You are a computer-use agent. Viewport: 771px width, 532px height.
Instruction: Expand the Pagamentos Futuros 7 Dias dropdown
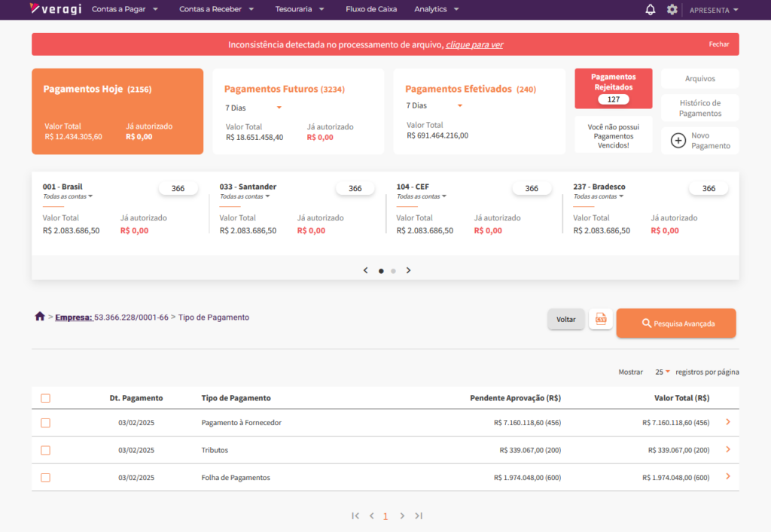click(x=254, y=108)
